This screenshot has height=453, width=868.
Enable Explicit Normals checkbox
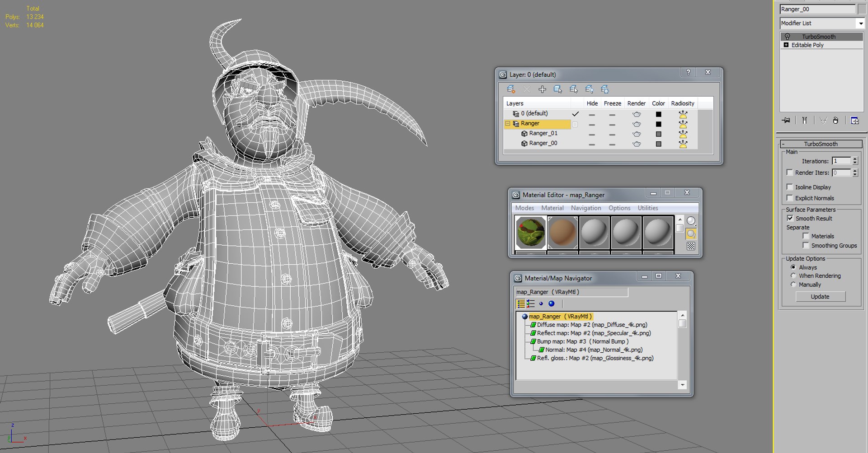(789, 198)
